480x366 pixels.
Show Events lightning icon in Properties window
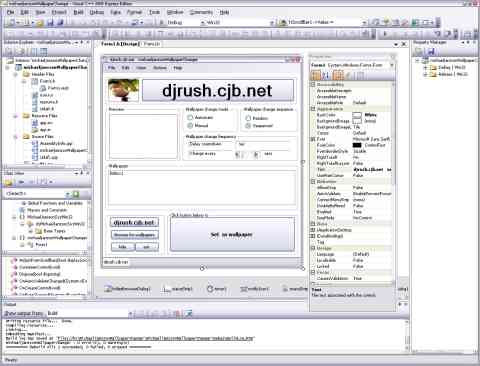[349, 75]
